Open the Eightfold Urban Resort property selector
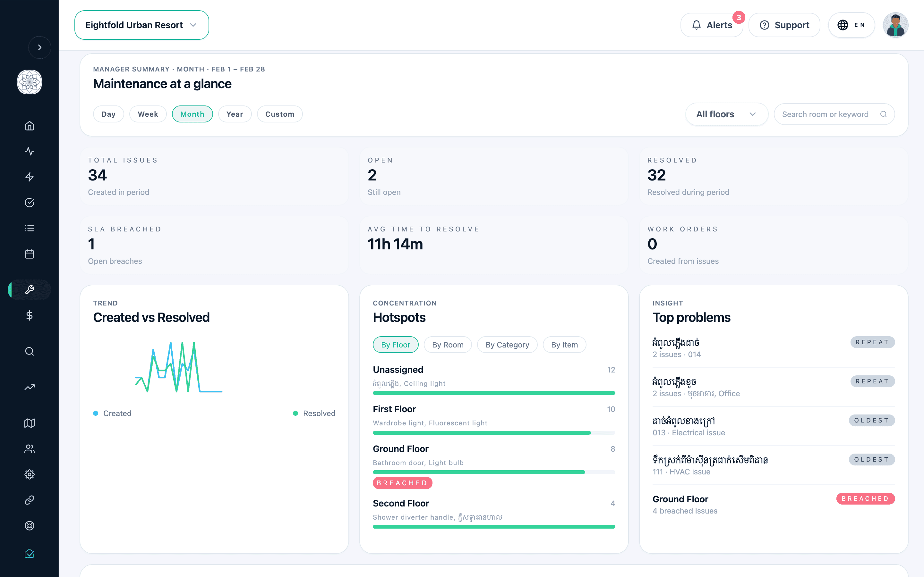 141,25
